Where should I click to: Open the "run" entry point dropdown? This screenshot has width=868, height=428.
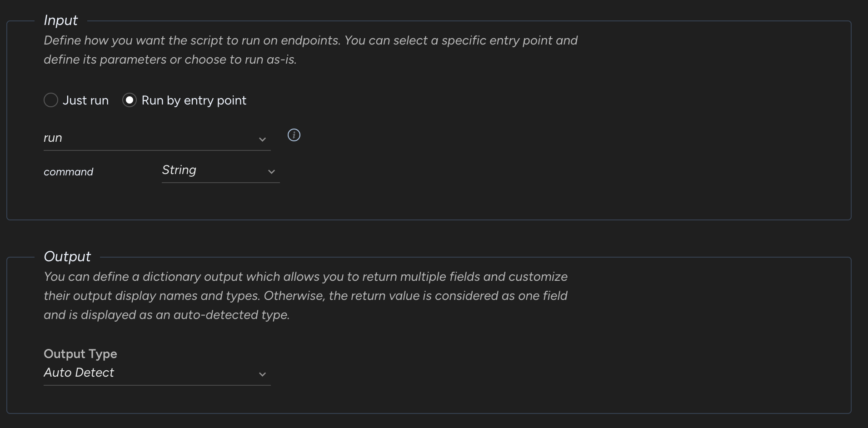[x=157, y=138]
